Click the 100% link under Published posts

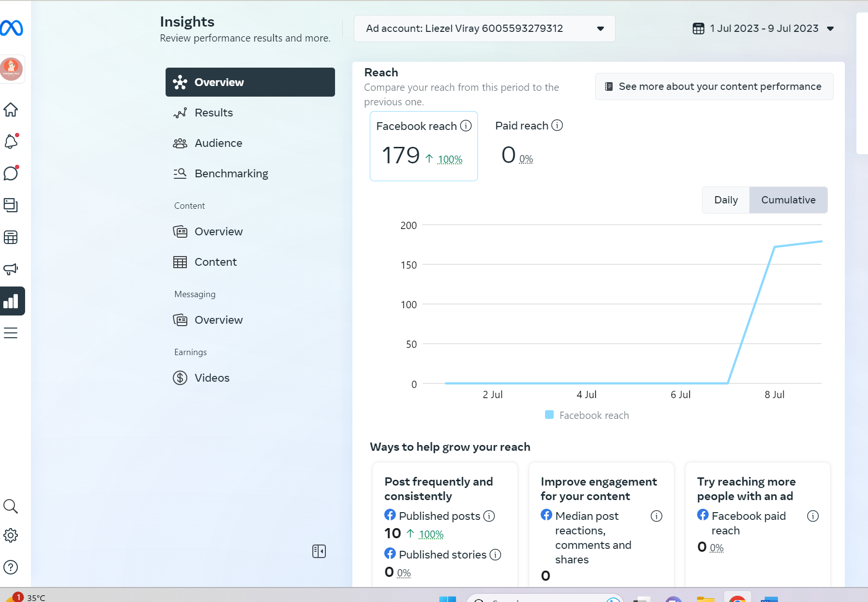[431, 534]
